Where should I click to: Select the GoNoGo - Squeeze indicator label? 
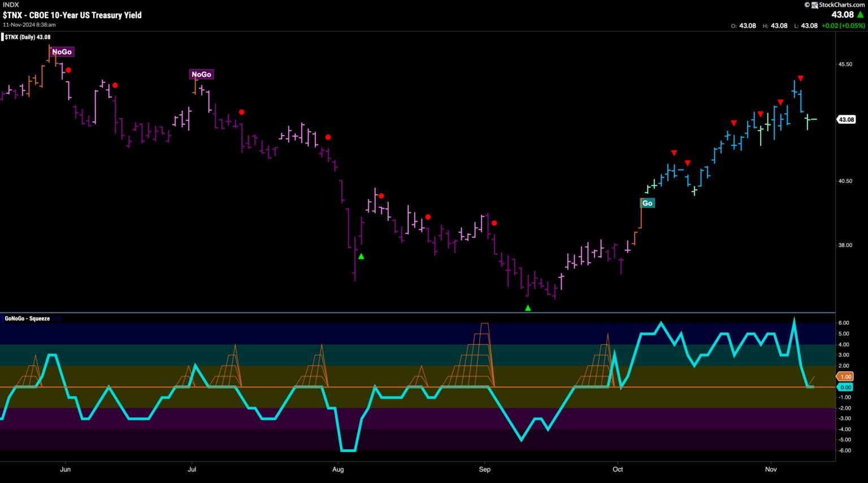(27, 319)
